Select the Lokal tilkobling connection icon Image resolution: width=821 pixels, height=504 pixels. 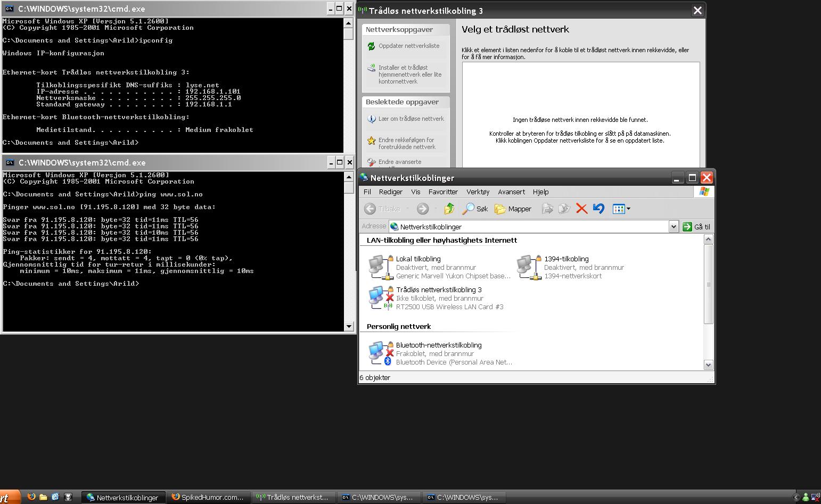point(381,267)
